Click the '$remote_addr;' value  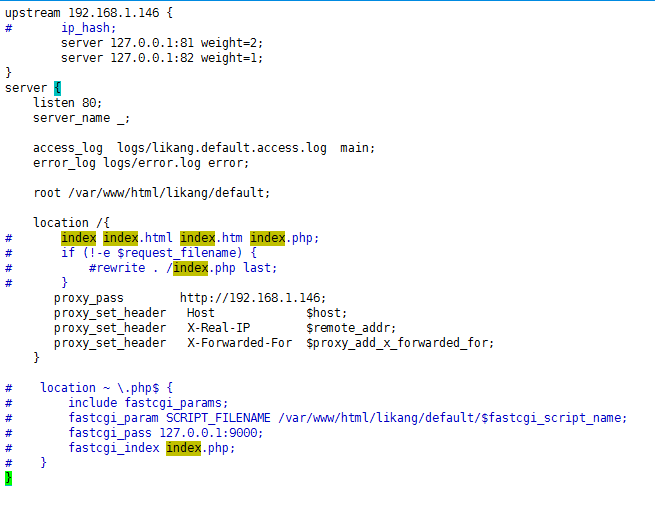pos(351,328)
